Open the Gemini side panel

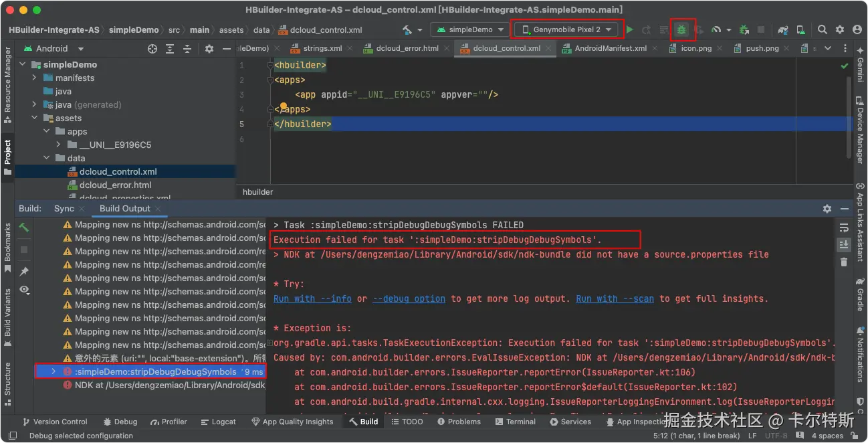[860, 65]
